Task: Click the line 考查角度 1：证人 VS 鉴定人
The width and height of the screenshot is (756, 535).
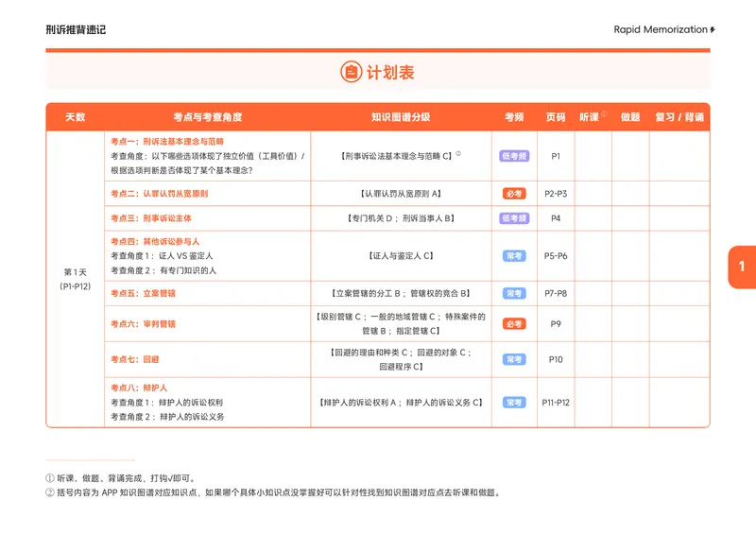Action: tap(162, 255)
